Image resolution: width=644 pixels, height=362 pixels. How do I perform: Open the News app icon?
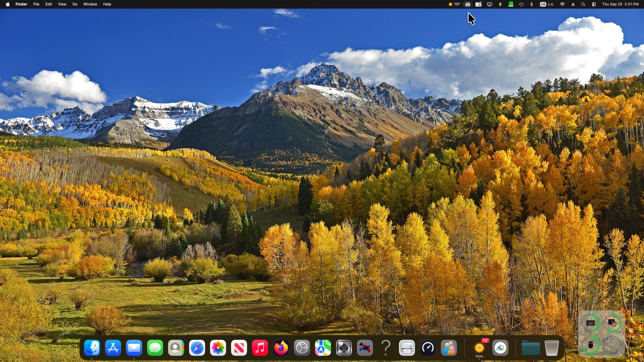pyautogui.click(x=239, y=348)
